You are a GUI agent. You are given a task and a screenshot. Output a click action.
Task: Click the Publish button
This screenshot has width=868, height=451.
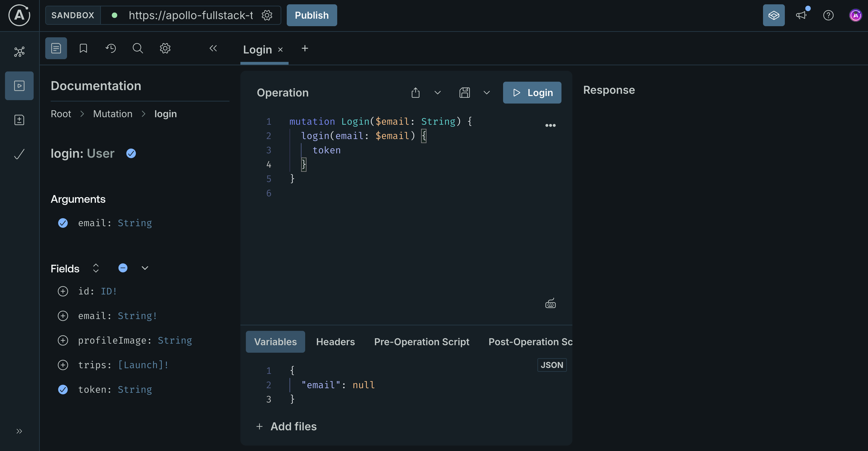click(x=312, y=15)
